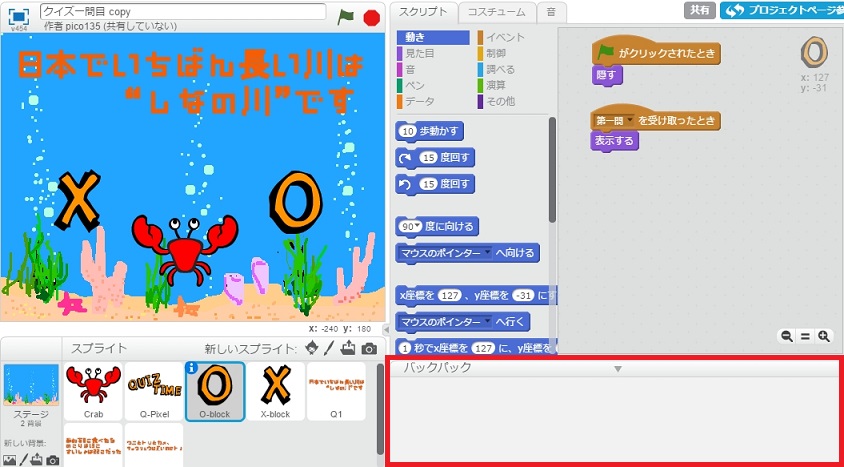Select the 調べる block category
The height and width of the screenshot is (467, 844).
coord(500,69)
